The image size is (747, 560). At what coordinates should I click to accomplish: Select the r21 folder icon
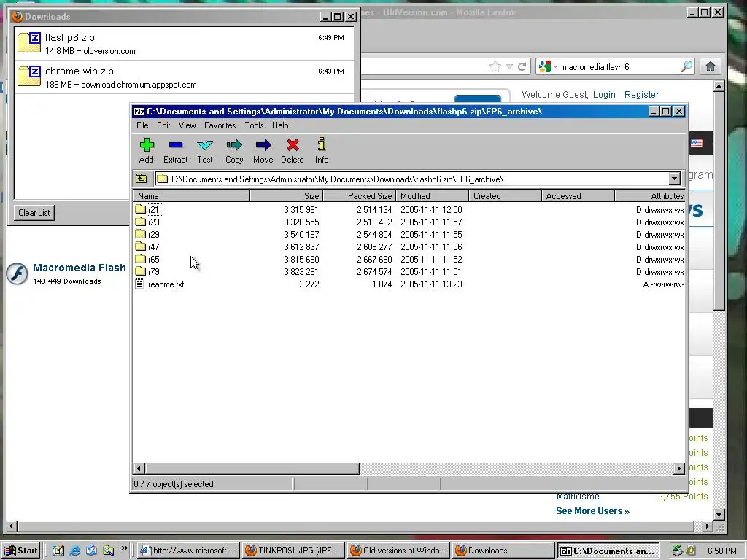coord(140,209)
